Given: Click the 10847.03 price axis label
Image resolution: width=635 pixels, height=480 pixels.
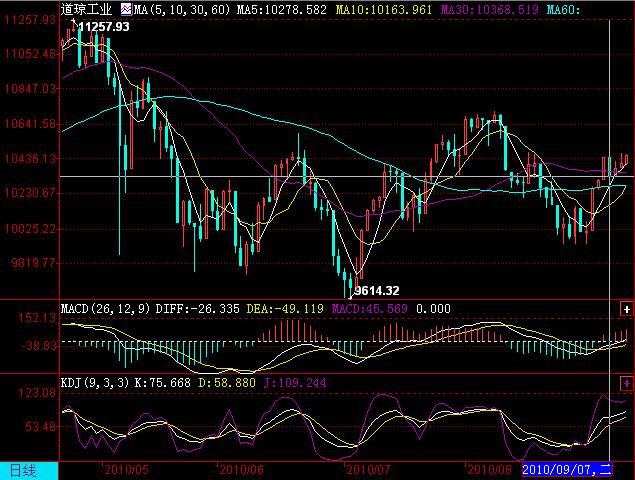Looking at the screenshot, I should pos(30,88).
